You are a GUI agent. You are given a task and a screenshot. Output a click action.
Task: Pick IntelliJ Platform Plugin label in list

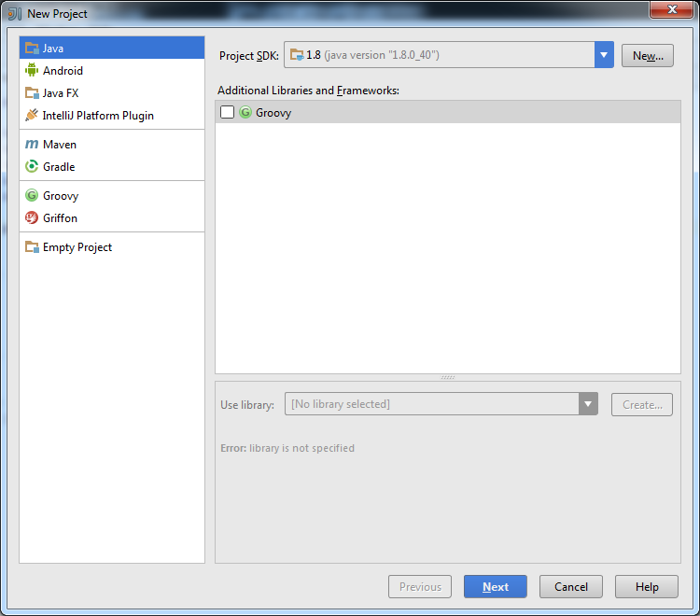tap(98, 116)
